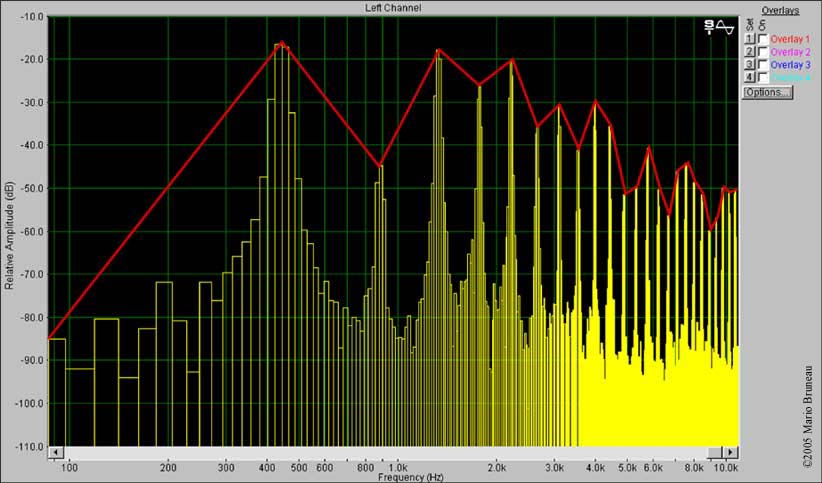Click the '-50.0' amplitude tick label

coord(33,188)
